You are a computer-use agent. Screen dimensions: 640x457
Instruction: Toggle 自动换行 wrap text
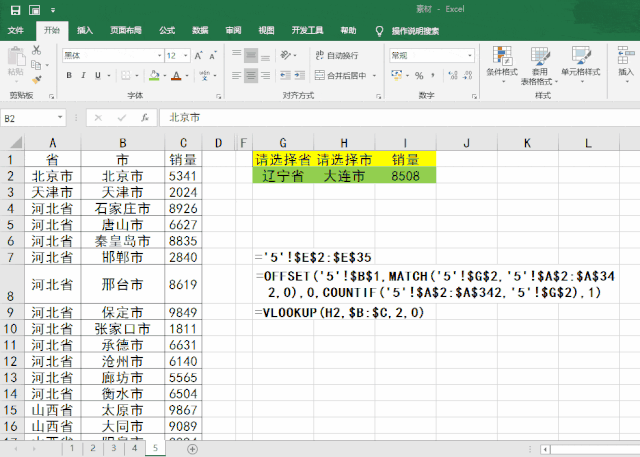pyautogui.click(x=336, y=55)
